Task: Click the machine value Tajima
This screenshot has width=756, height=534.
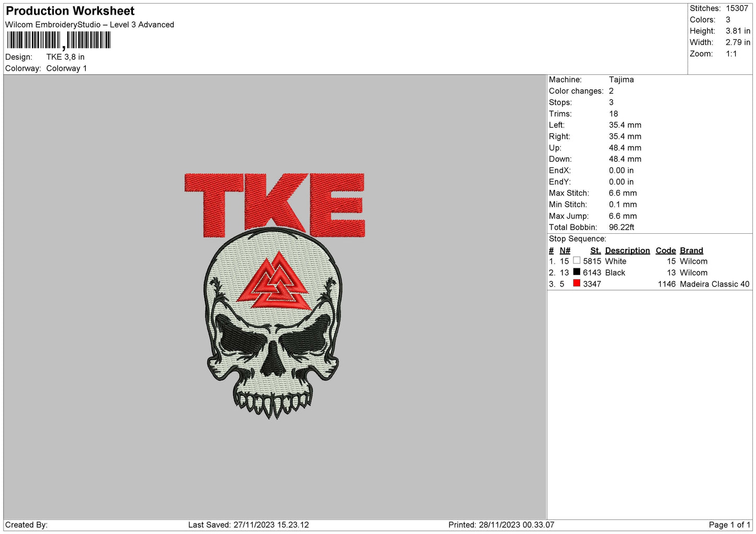Action: pos(621,79)
